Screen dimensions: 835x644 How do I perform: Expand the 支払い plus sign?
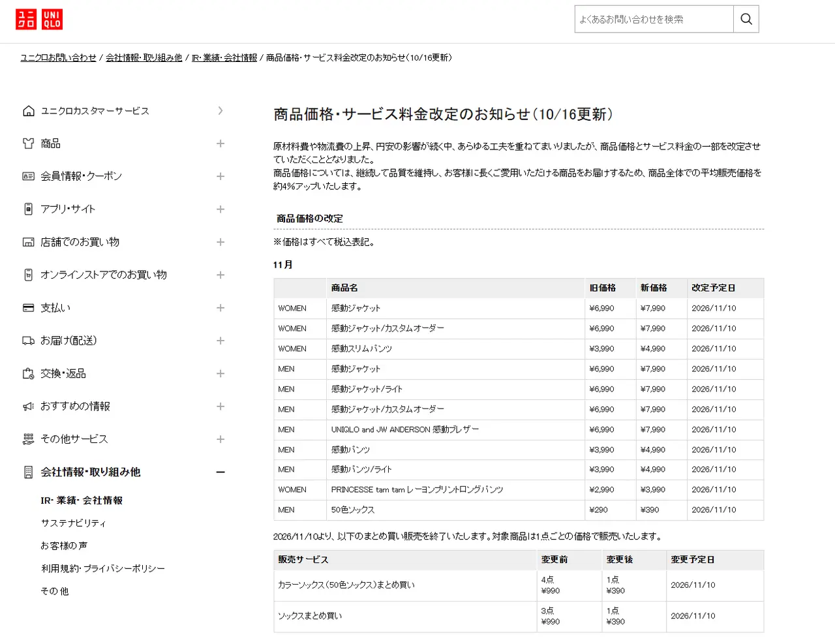click(x=220, y=307)
